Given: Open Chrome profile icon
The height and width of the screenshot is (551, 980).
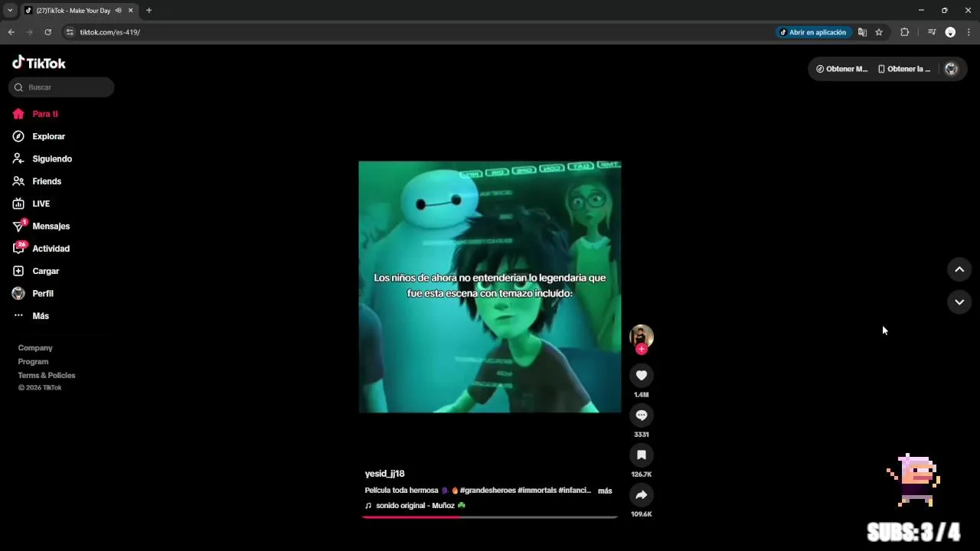Looking at the screenshot, I should [950, 32].
